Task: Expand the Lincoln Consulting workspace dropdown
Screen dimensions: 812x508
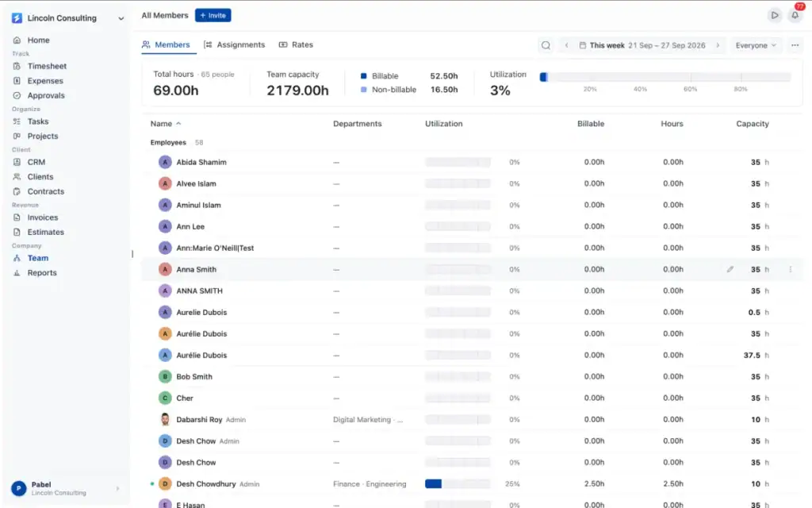Action: [121, 19]
